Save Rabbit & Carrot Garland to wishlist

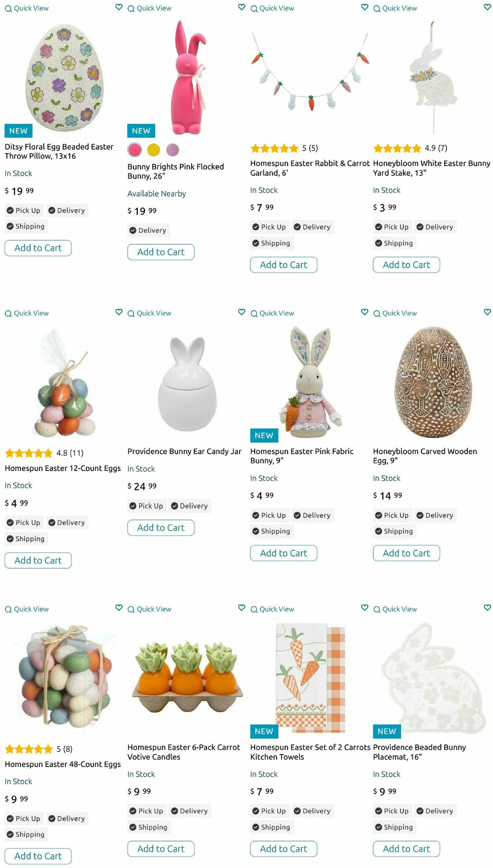pos(364,7)
